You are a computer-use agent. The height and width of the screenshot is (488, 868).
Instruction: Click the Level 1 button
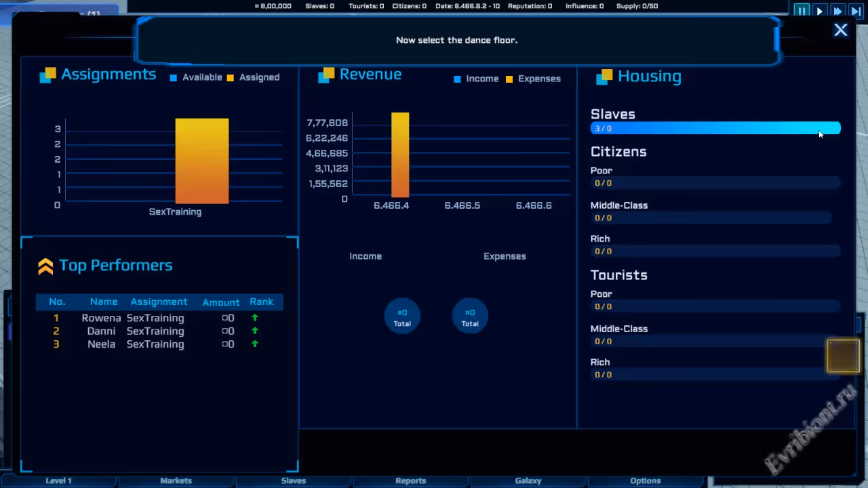tap(58, 481)
